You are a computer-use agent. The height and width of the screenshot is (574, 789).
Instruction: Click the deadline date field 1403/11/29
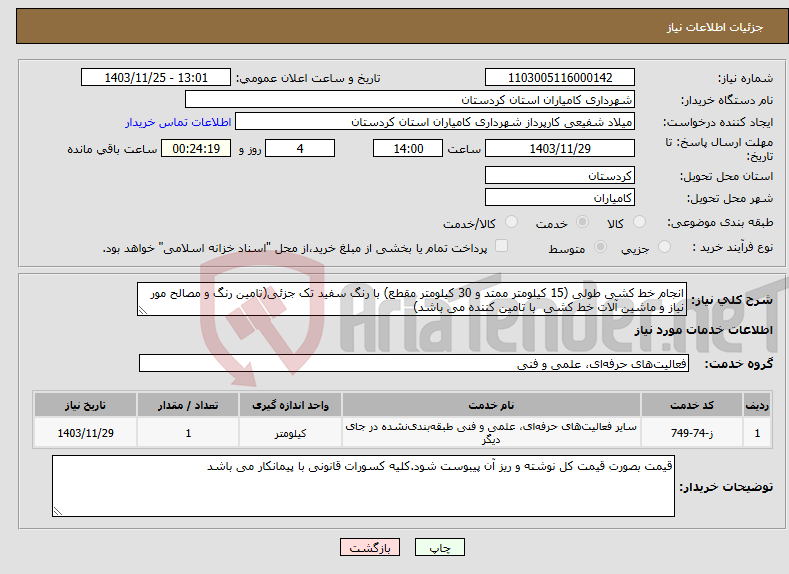point(560,148)
